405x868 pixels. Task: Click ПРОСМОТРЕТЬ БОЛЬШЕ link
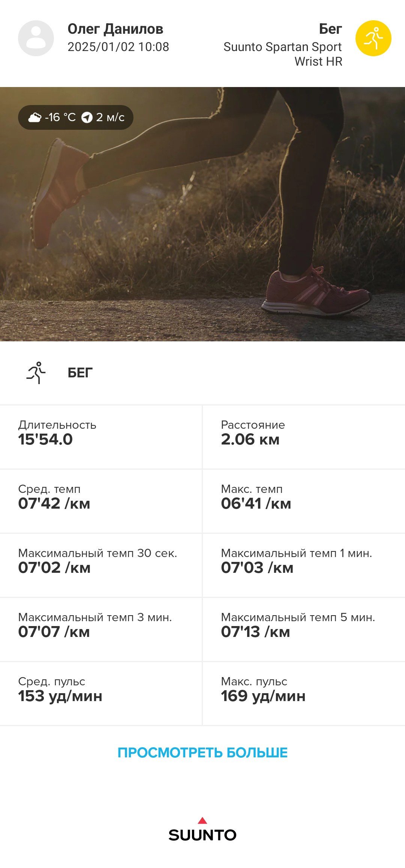[x=202, y=752]
